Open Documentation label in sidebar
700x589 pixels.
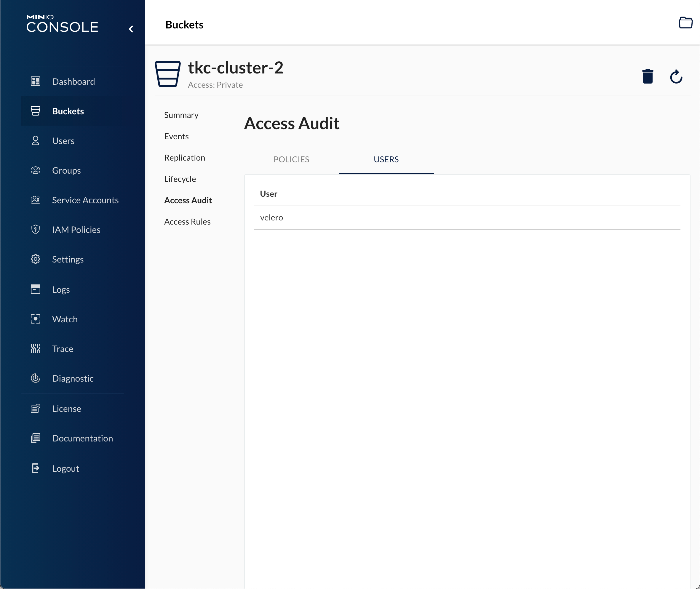point(82,438)
